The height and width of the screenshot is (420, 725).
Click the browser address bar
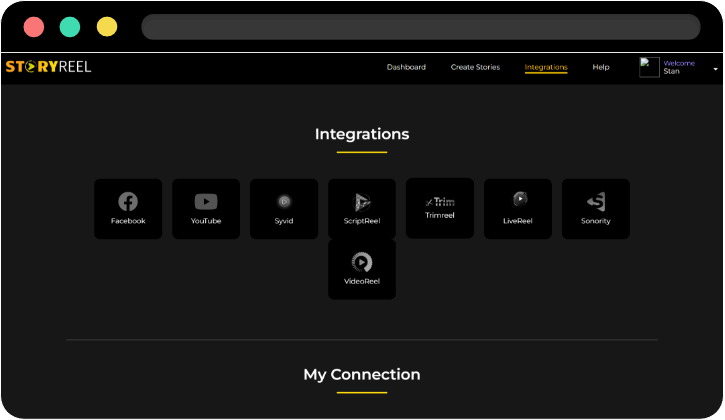click(421, 27)
